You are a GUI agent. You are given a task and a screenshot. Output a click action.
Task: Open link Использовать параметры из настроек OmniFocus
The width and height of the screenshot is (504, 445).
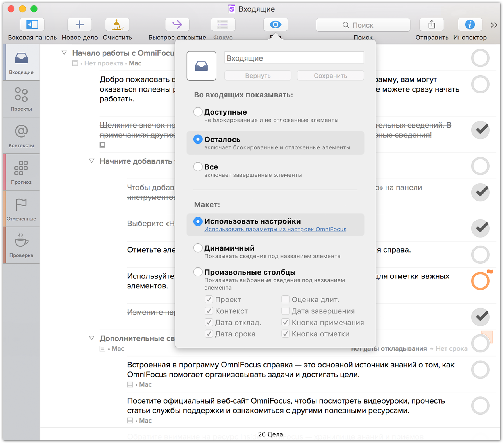click(275, 229)
